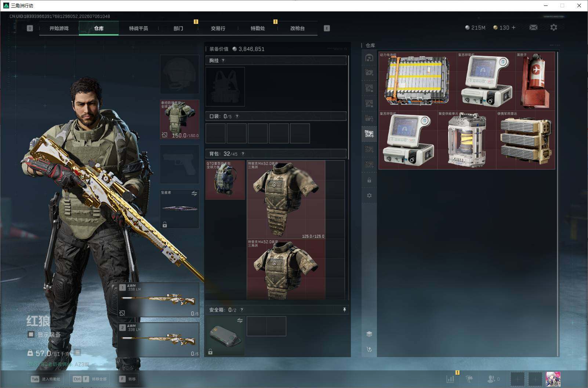588x388 pixels.
Task: Select AWM weapon in slot 2
Action: 159,340
